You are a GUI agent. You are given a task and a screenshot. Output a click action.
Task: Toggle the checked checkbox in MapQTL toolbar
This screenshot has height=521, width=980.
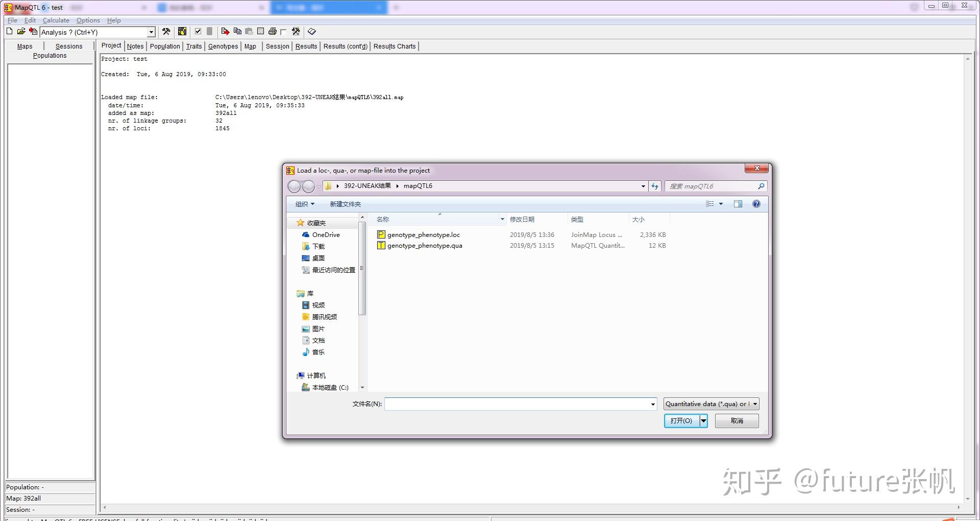[198, 32]
